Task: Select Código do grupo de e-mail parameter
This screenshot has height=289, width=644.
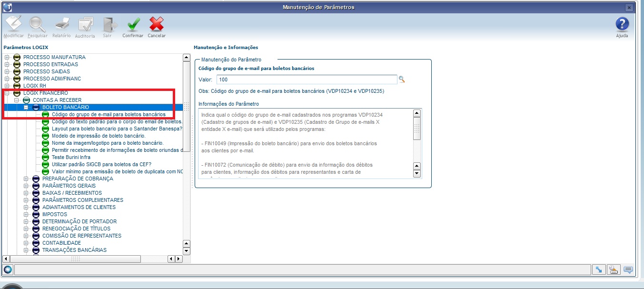Action: point(109,114)
